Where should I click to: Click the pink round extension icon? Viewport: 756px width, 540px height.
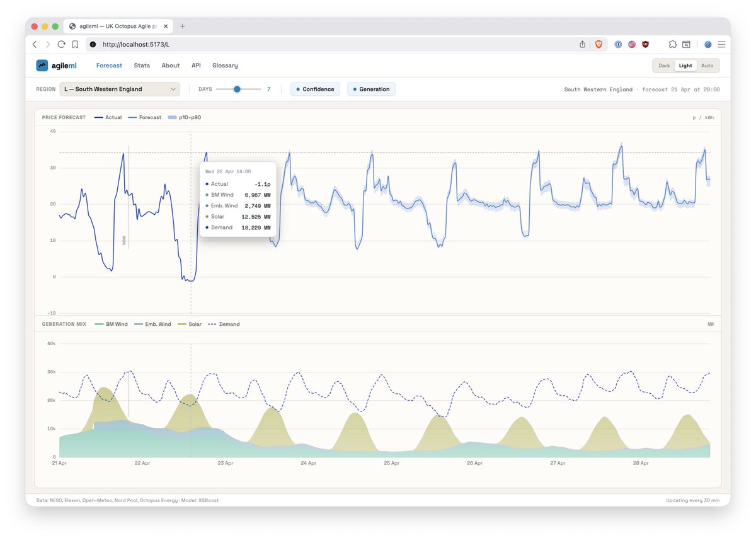pyautogui.click(x=632, y=45)
